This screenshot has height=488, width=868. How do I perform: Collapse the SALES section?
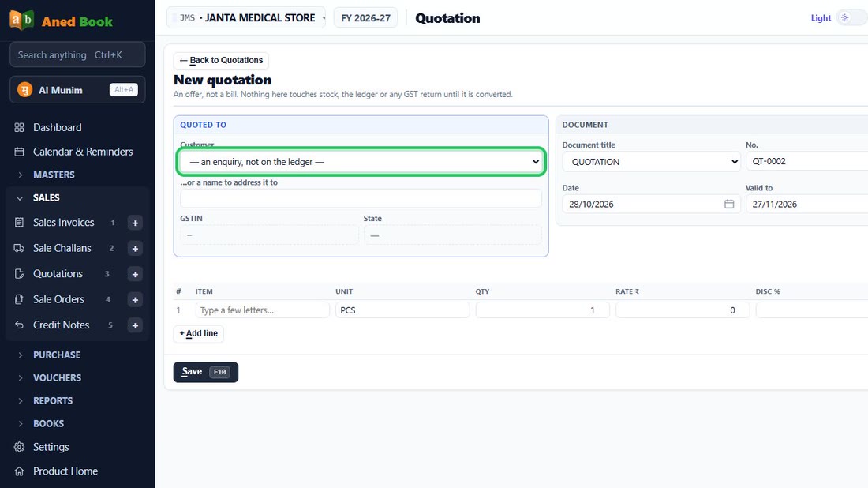coord(46,197)
